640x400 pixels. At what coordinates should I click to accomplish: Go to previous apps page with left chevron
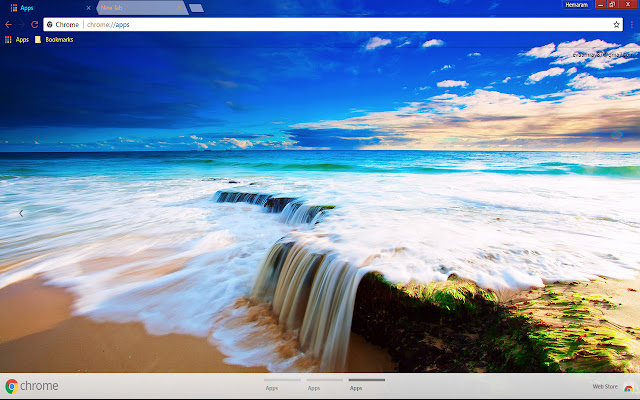pos(21,213)
